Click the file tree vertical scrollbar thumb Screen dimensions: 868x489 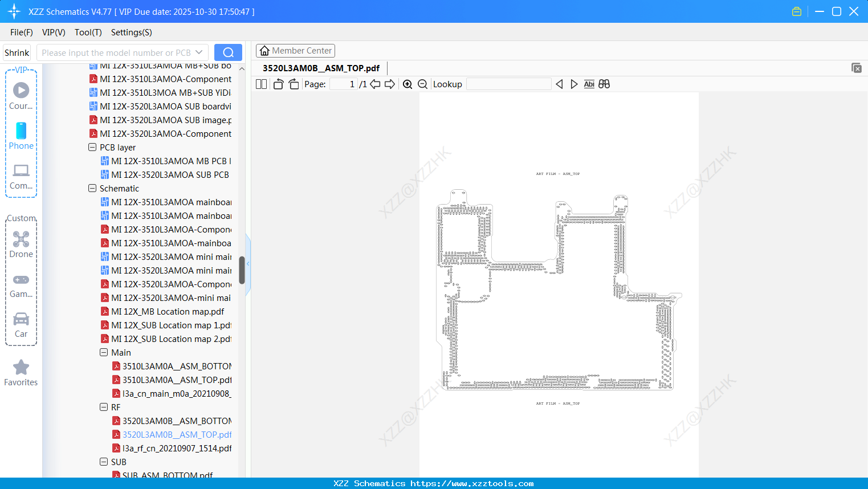pos(242,270)
